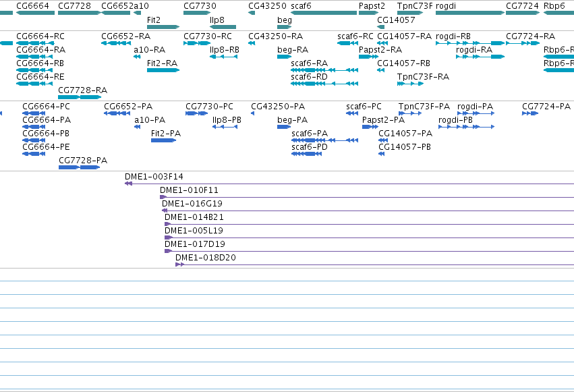This screenshot has width=574, height=392.
Task: Click transcript scaf6-RA
Action: 324,70
